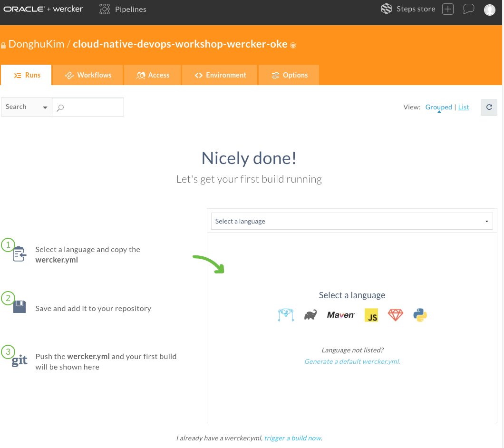Open the Steps store

(408, 9)
